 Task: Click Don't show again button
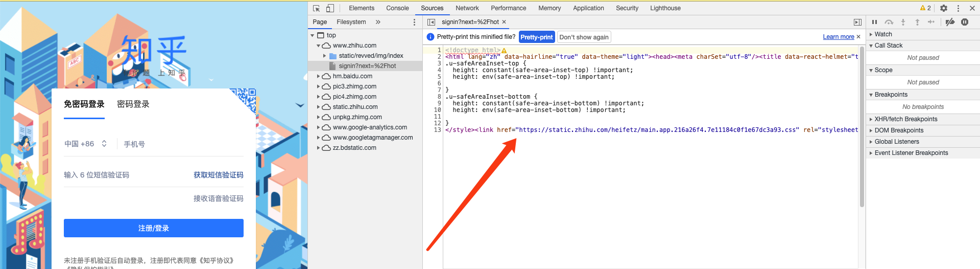tap(584, 37)
